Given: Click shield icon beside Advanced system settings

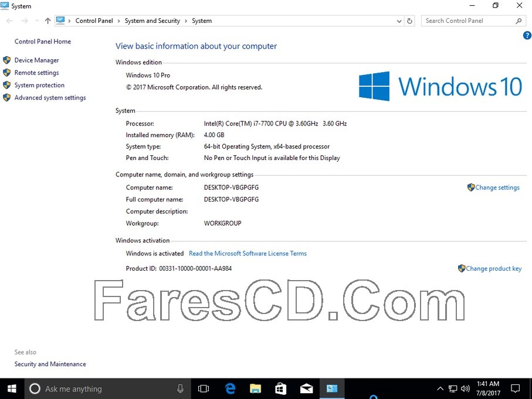Looking at the screenshot, I should click(7, 98).
